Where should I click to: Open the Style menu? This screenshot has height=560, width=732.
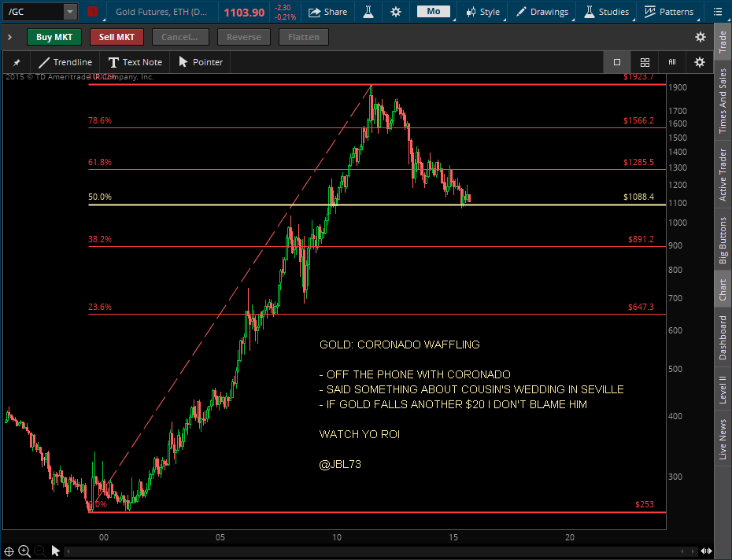point(483,12)
